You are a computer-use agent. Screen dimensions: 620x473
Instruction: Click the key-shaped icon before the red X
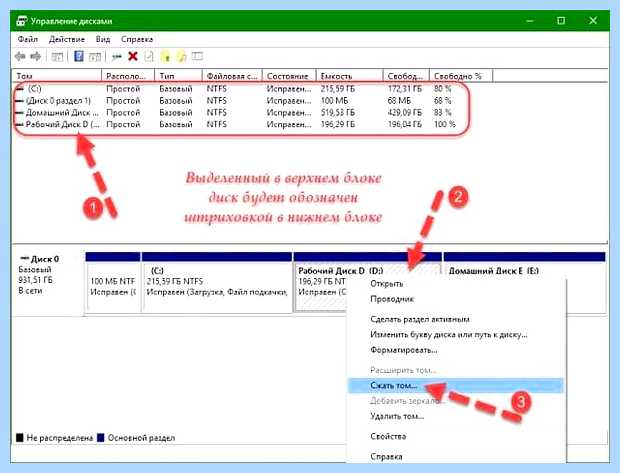(x=116, y=57)
